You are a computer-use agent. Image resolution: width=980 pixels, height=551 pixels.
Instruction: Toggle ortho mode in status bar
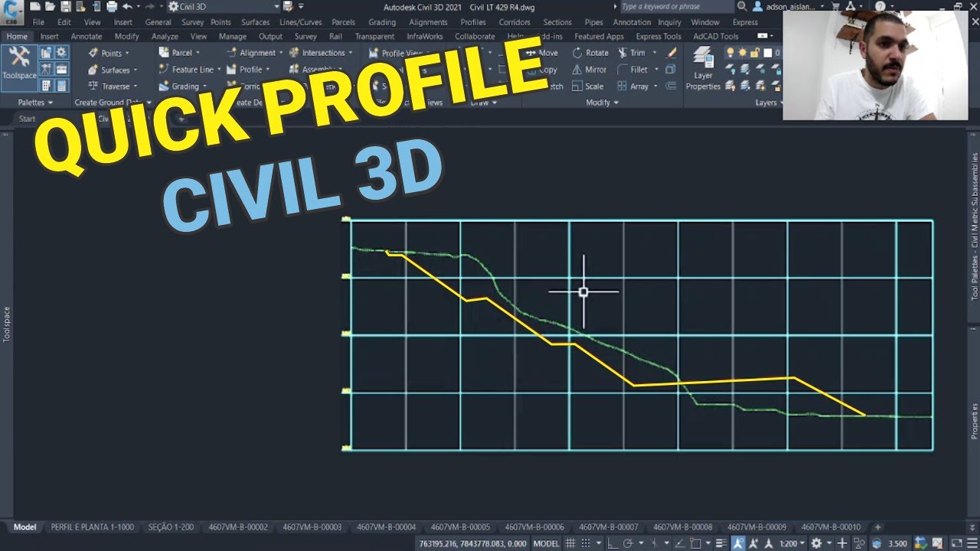click(613, 543)
